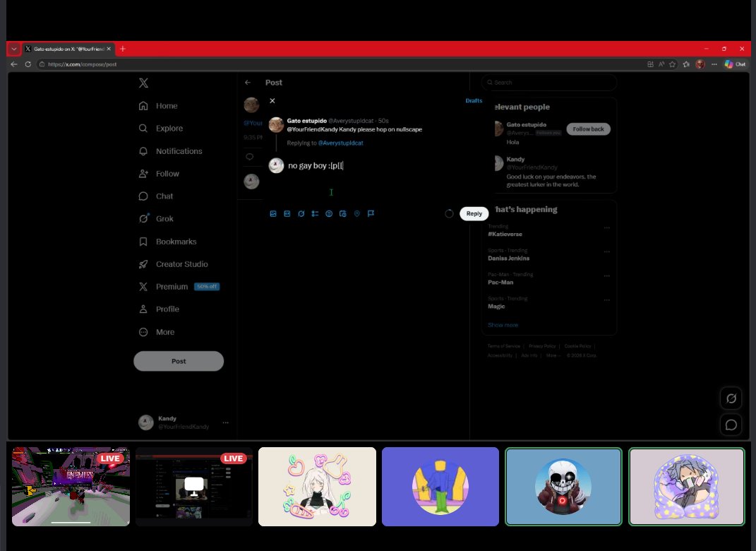Click the X search field
Screen dimensions: 756x551
click(550, 83)
